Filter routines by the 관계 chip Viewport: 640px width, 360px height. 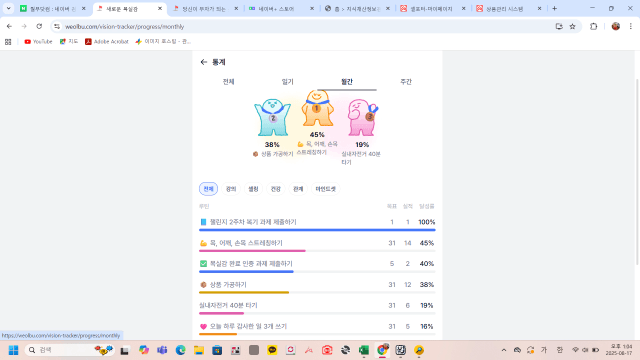point(298,189)
